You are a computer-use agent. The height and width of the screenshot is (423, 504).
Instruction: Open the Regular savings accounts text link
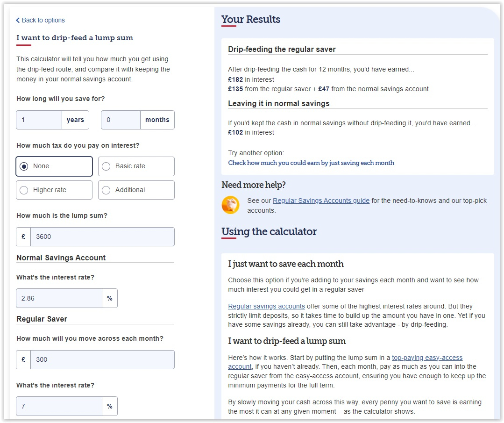pos(266,306)
